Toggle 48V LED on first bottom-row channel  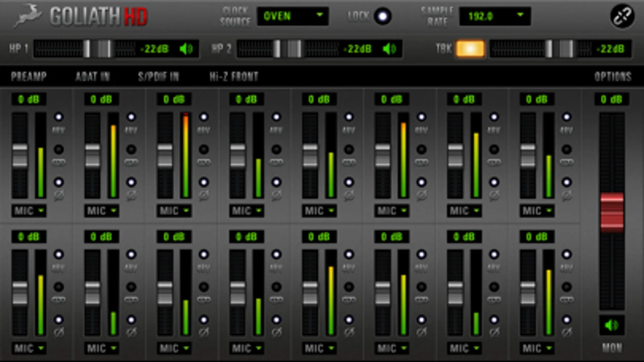59,254
